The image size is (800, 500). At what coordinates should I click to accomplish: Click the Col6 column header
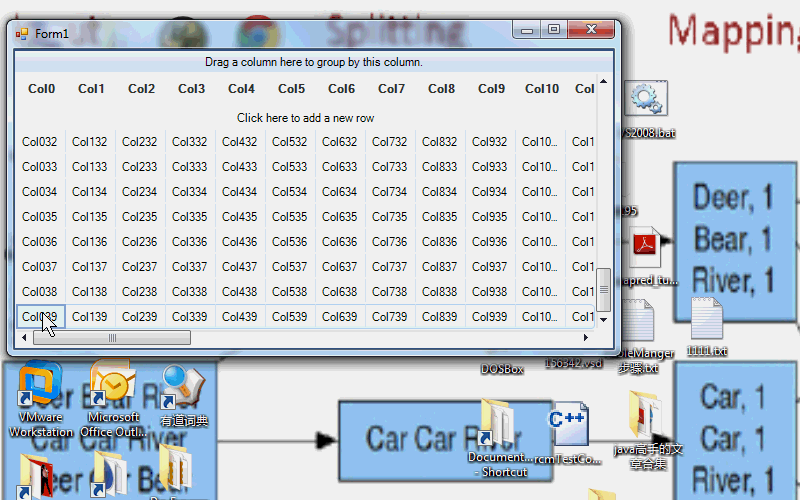pyautogui.click(x=341, y=89)
